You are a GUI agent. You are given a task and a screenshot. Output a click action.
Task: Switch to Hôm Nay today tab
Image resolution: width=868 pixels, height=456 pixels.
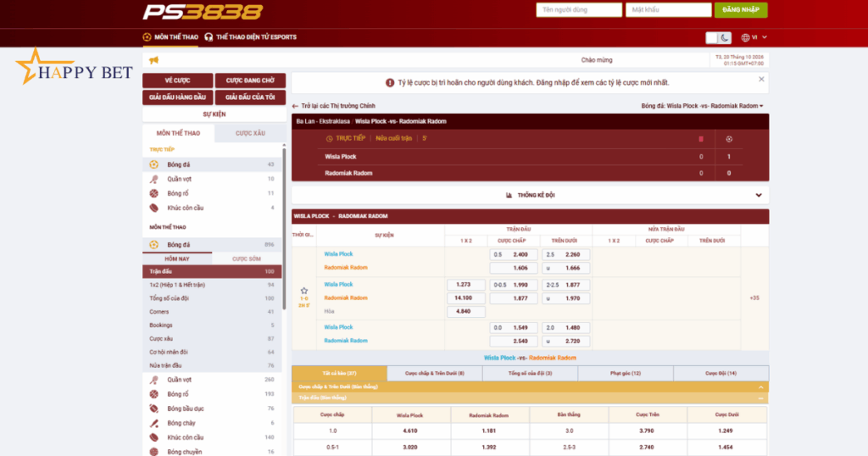pos(177,259)
